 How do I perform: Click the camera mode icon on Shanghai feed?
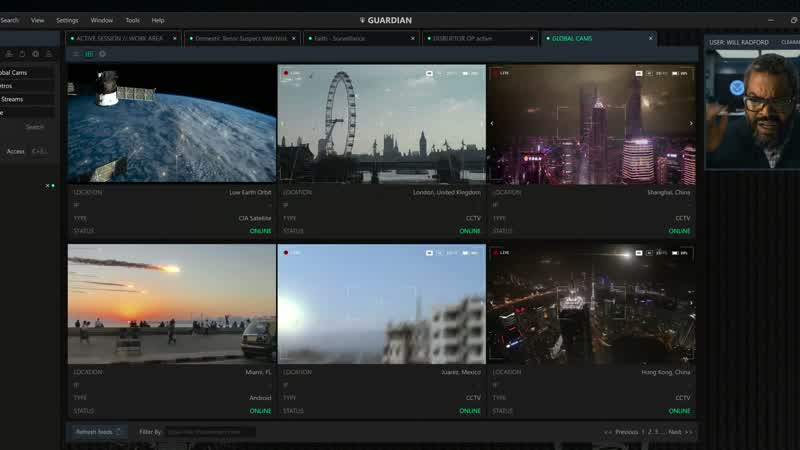pyautogui.click(x=639, y=73)
